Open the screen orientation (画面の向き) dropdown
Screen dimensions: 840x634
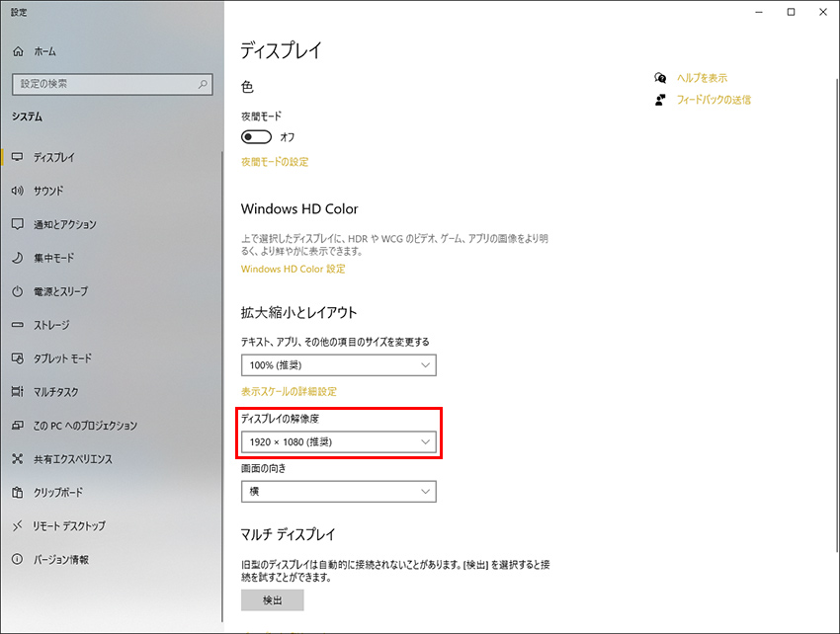(338, 491)
